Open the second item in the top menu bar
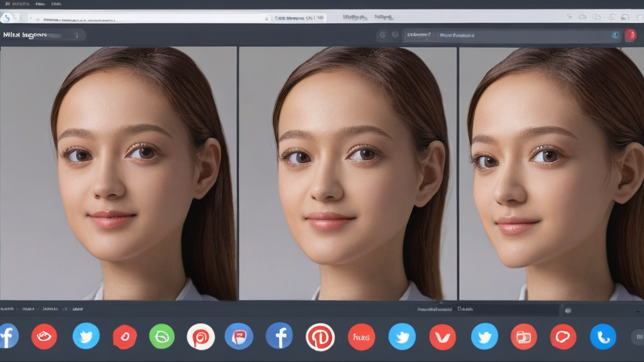The height and width of the screenshot is (362, 644). pos(40,4)
